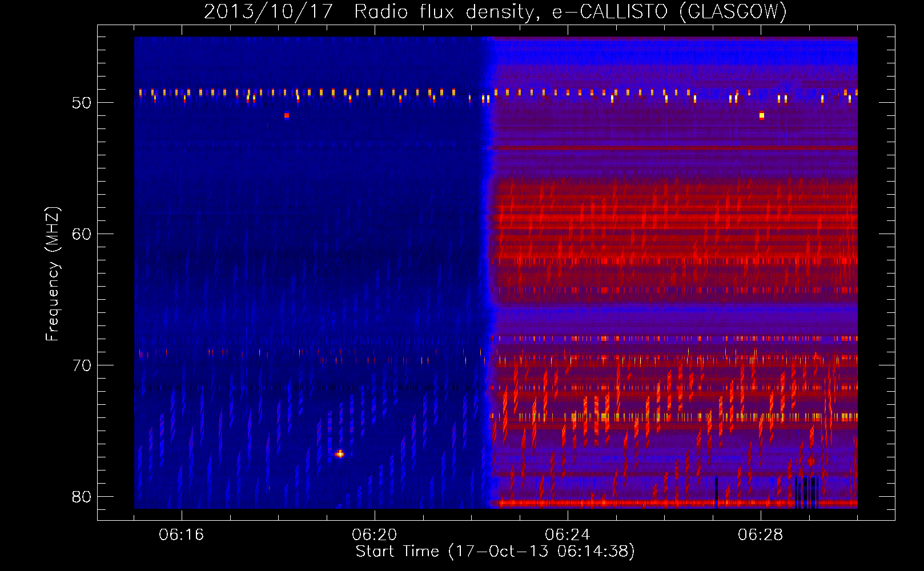Click the 06:20 time tick label
924x571 pixels.
pyautogui.click(x=375, y=534)
